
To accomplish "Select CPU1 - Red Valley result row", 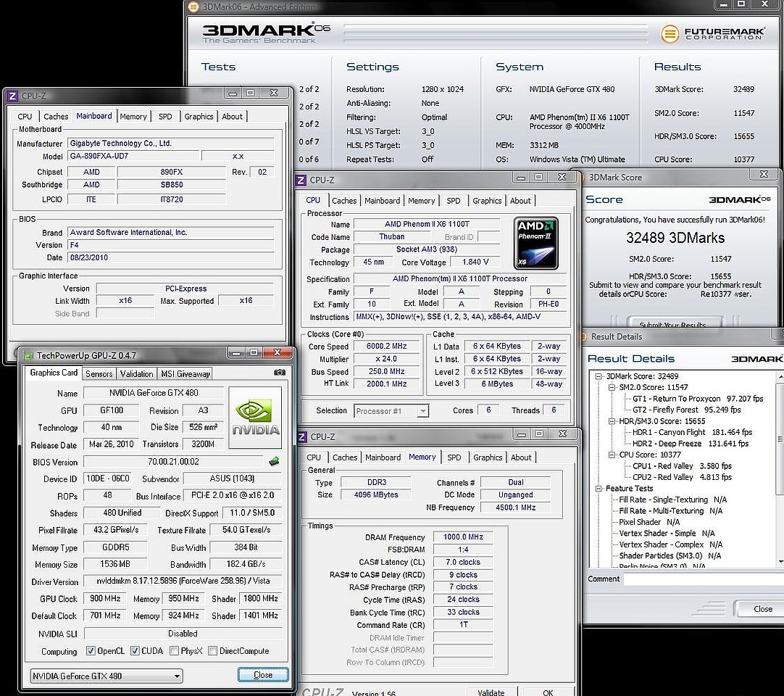I will [x=682, y=466].
